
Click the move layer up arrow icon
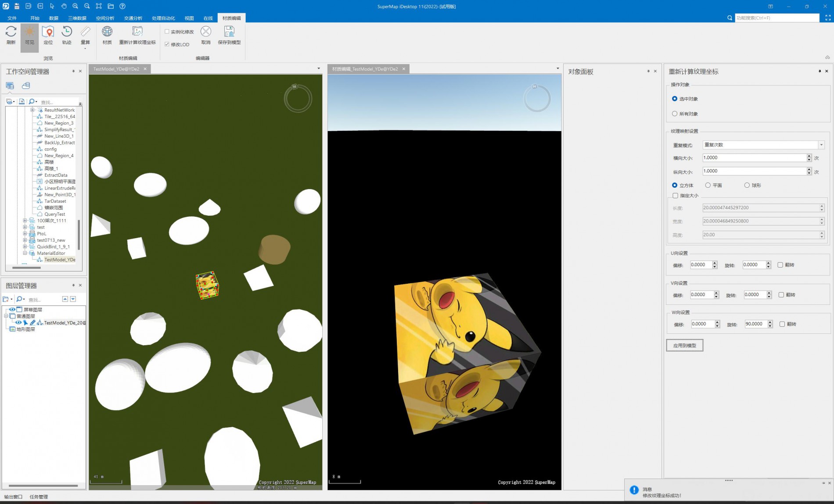pyautogui.click(x=65, y=299)
